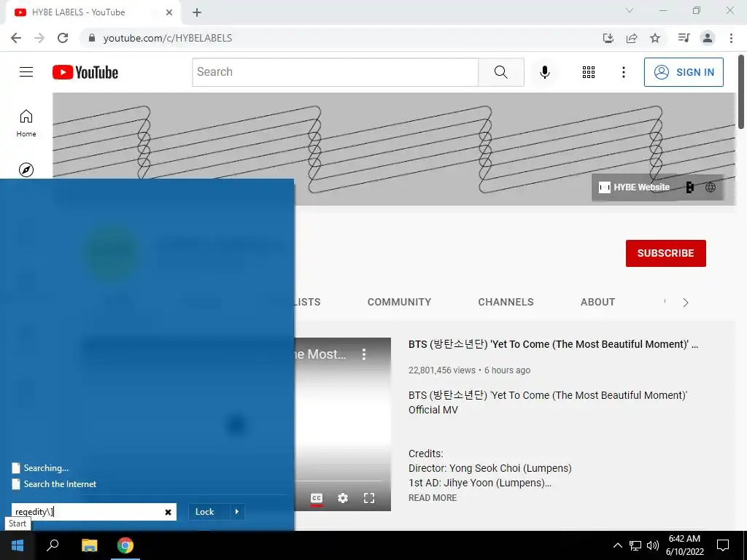Screen dimensions: 747x560
Task: Open the globe link icon on the channel banner
Action: 711,187
